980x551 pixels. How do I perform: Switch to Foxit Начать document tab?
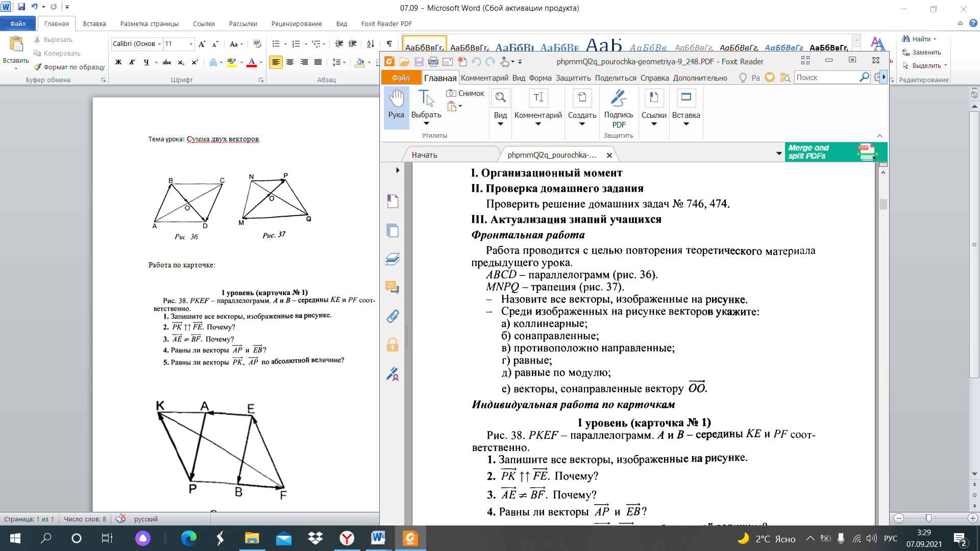click(425, 155)
